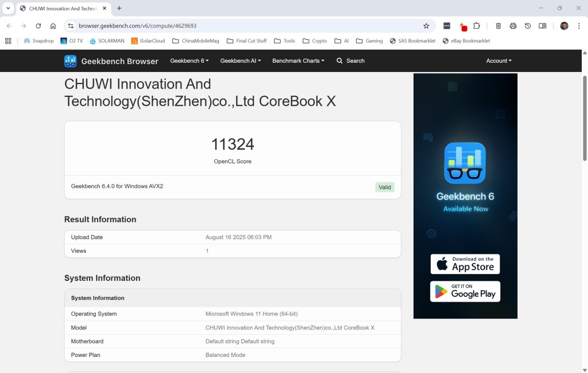Click the vertical page scrollbar thumb
This screenshot has height=373, width=588.
click(x=584, y=118)
